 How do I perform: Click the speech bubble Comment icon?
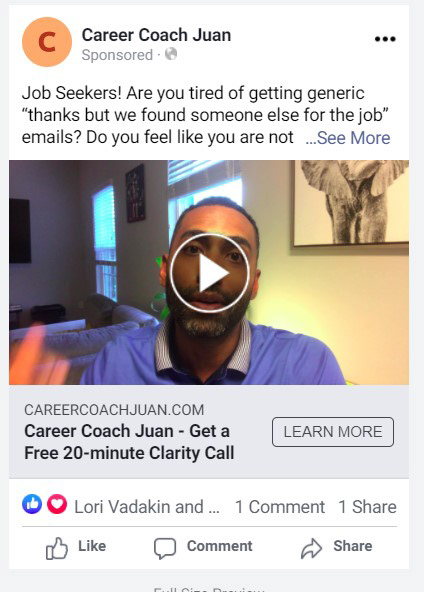point(165,548)
